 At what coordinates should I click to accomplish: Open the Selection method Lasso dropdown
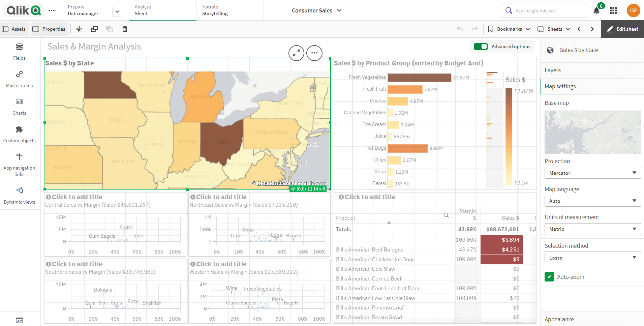[x=592, y=258]
